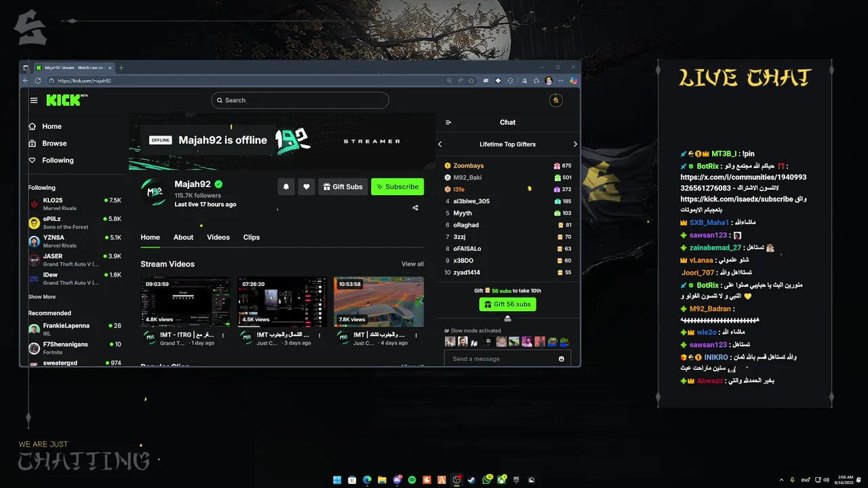868x488 pixels.
Task: Add page to favorites star icon
Action: [471, 80]
